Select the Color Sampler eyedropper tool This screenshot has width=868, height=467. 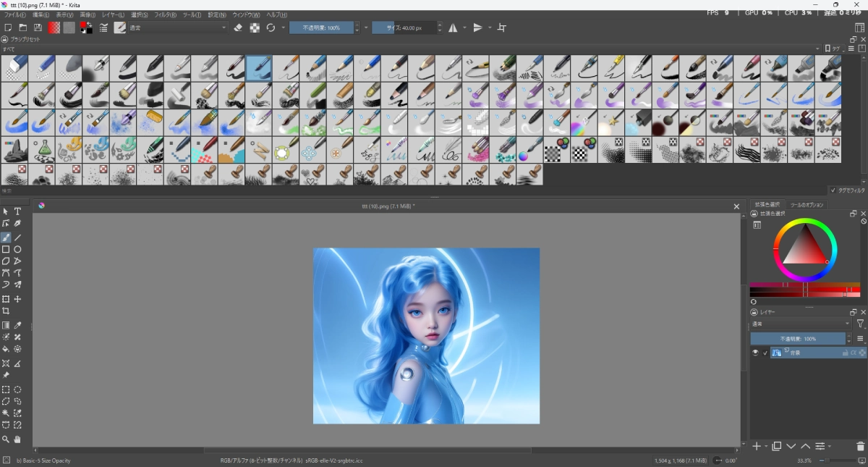coord(18,326)
